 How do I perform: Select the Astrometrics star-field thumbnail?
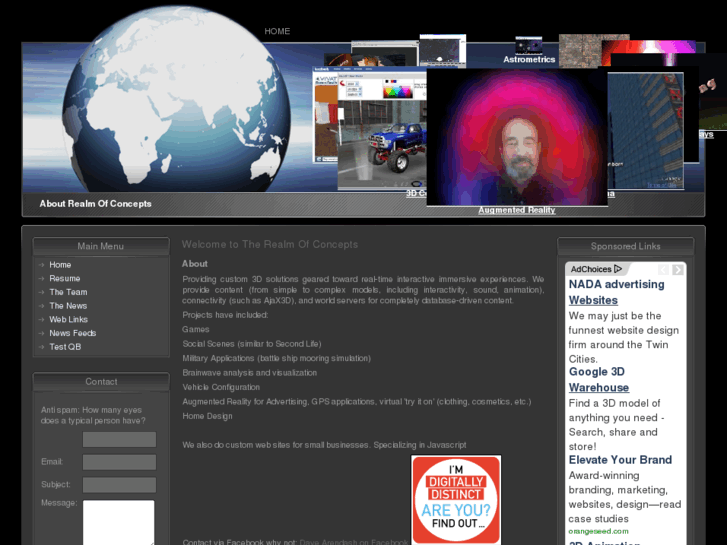[x=529, y=45]
